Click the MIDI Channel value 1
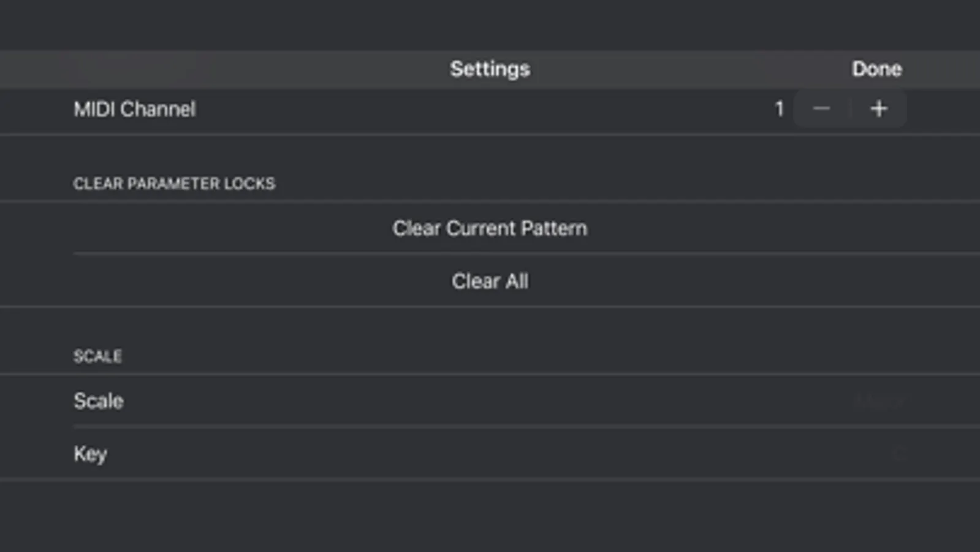The image size is (980, 552). click(779, 109)
